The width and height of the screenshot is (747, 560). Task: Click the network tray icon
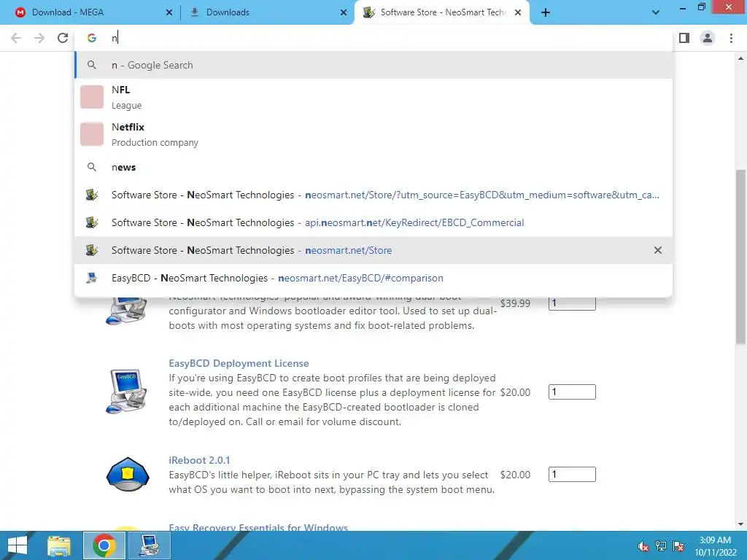click(661, 546)
